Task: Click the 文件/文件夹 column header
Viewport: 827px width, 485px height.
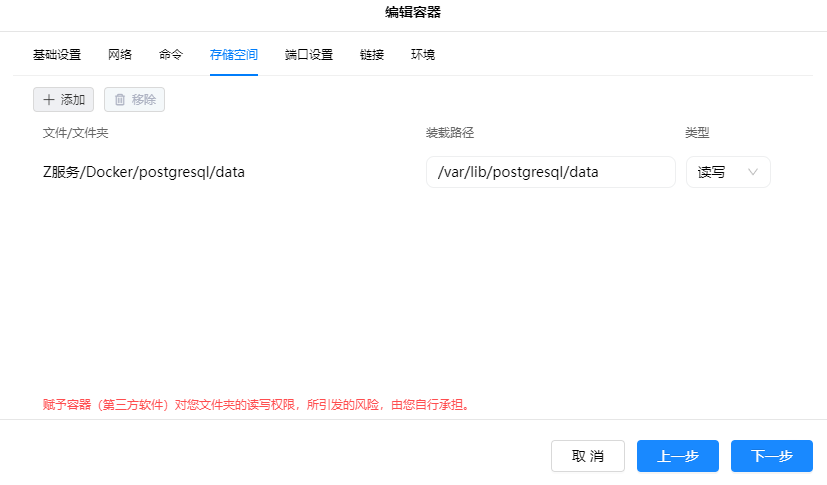Action: click(x=82, y=133)
